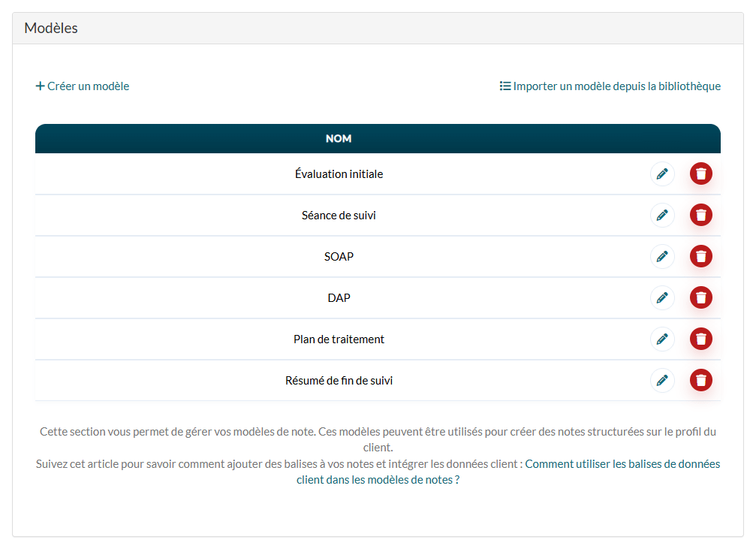Click the text starting Cette section vous permet
This screenshot has height=549, width=756.
(x=378, y=439)
